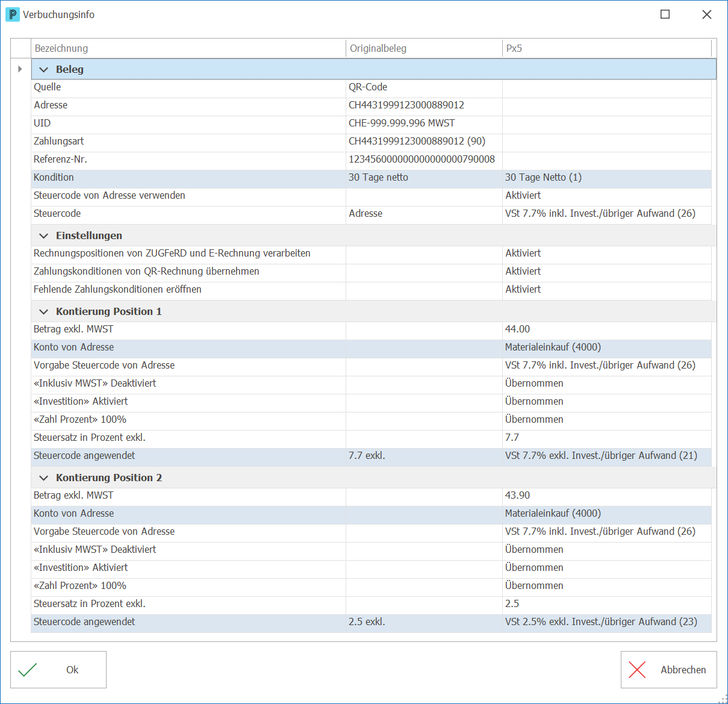Click the Adresse row label under Beleg
Viewport: 728px width, 704px height.
51,105
